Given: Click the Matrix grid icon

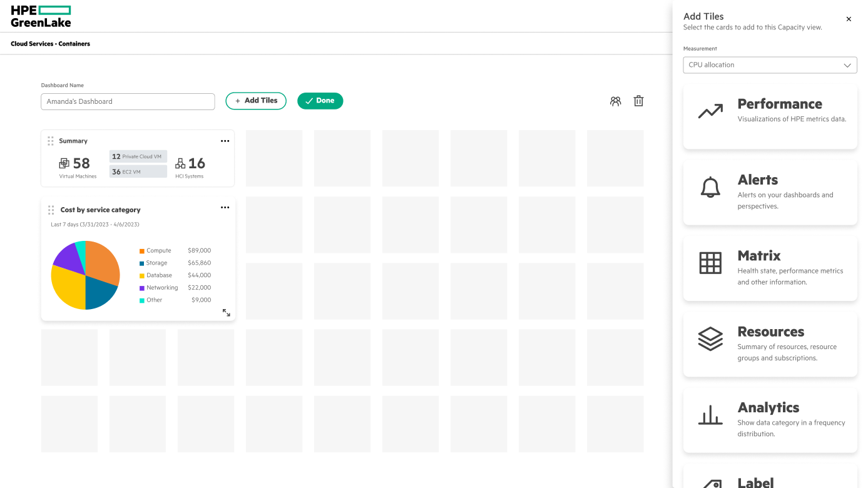Looking at the screenshot, I should click(x=710, y=263).
